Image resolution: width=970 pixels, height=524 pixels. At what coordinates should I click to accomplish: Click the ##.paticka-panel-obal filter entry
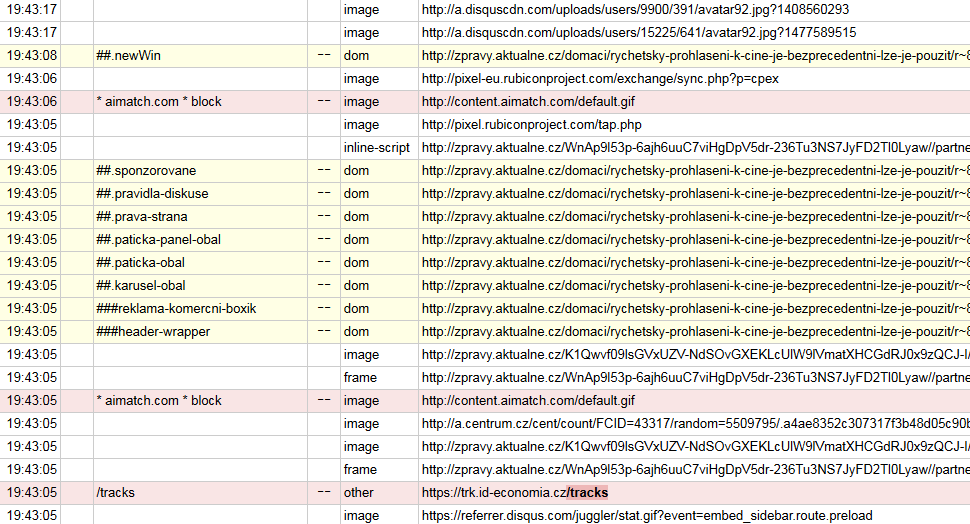[158, 239]
